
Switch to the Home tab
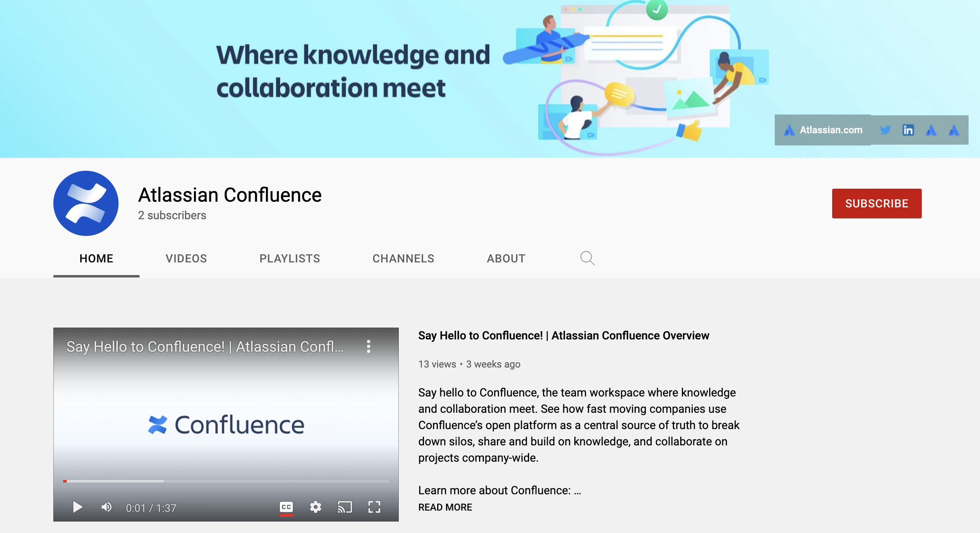coord(96,258)
